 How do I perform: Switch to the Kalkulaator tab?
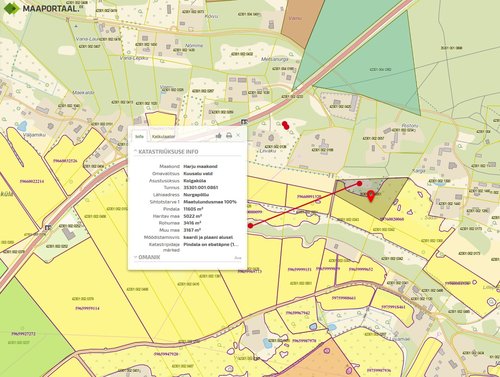163,136
